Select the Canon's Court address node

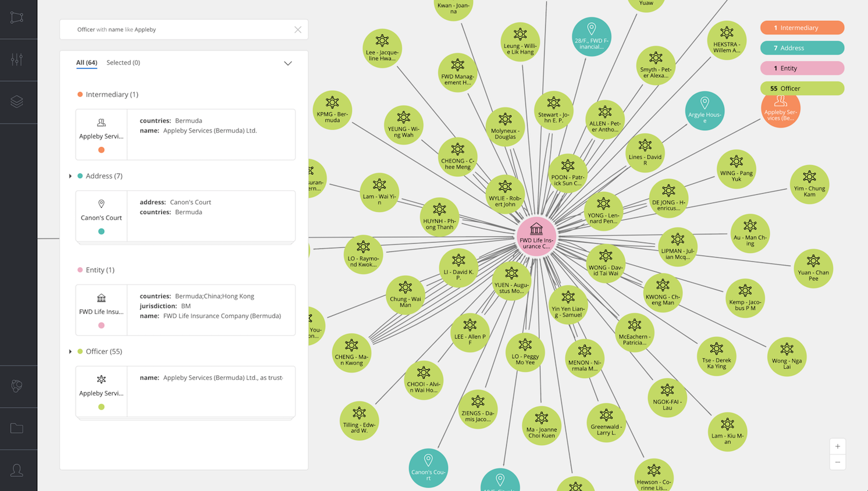pos(428,468)
